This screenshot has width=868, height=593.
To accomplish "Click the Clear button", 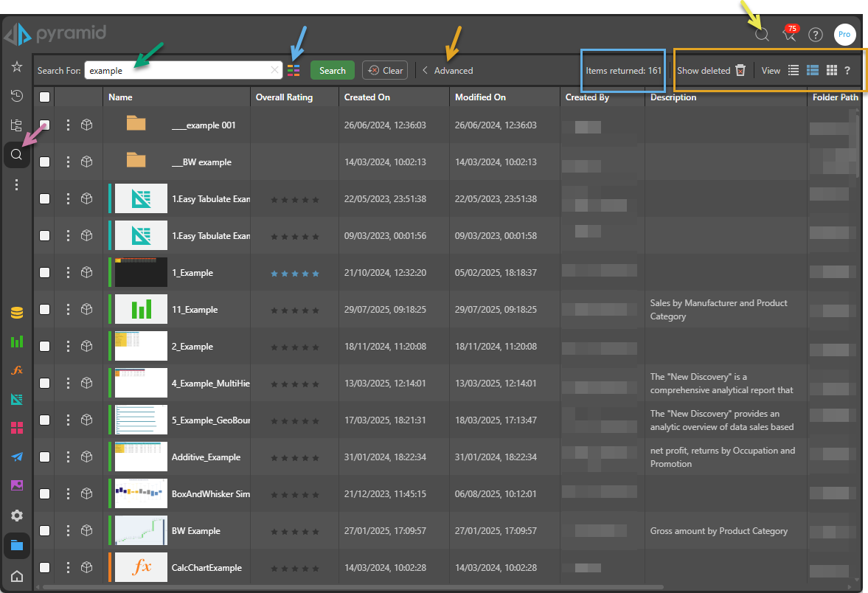I will (x=385, y=71).
